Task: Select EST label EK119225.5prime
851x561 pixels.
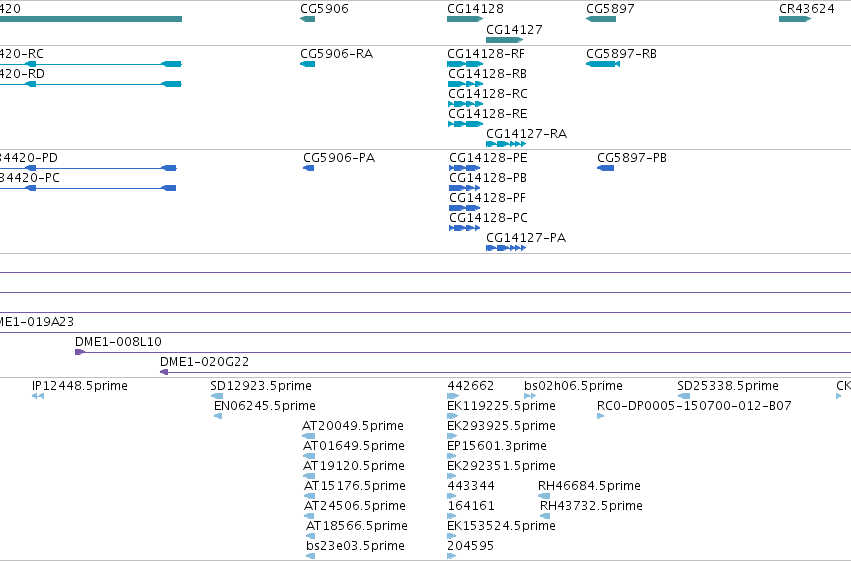Action: [x=501, y=406]
